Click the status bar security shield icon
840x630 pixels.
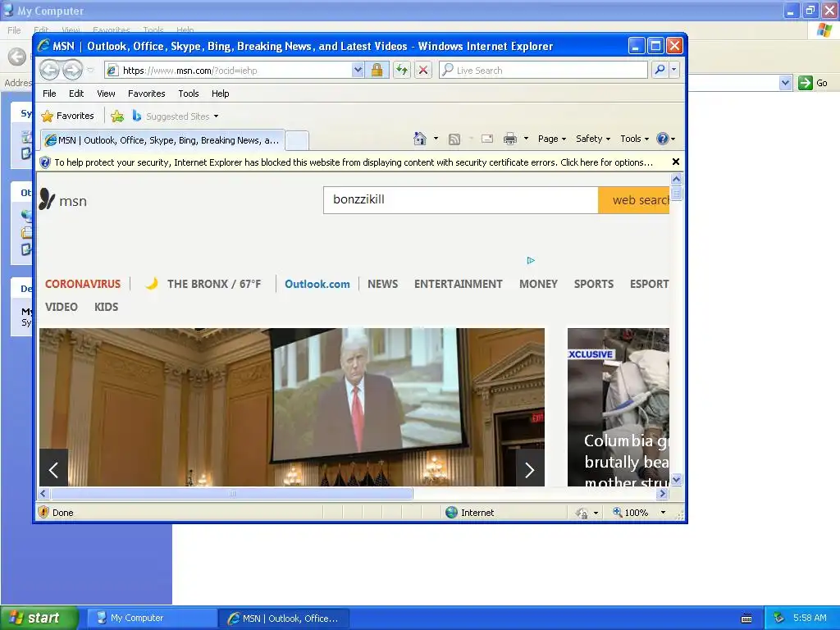(x=43, y=512)
